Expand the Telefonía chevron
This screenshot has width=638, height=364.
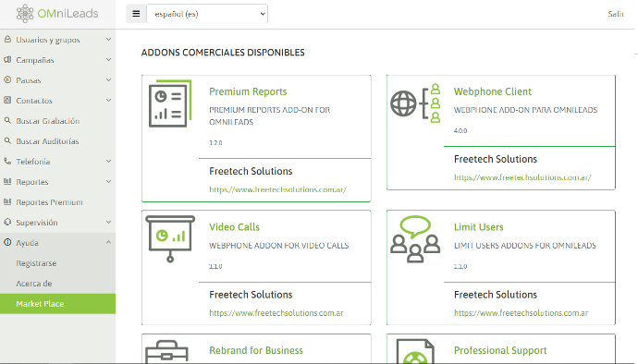(108, 161)
